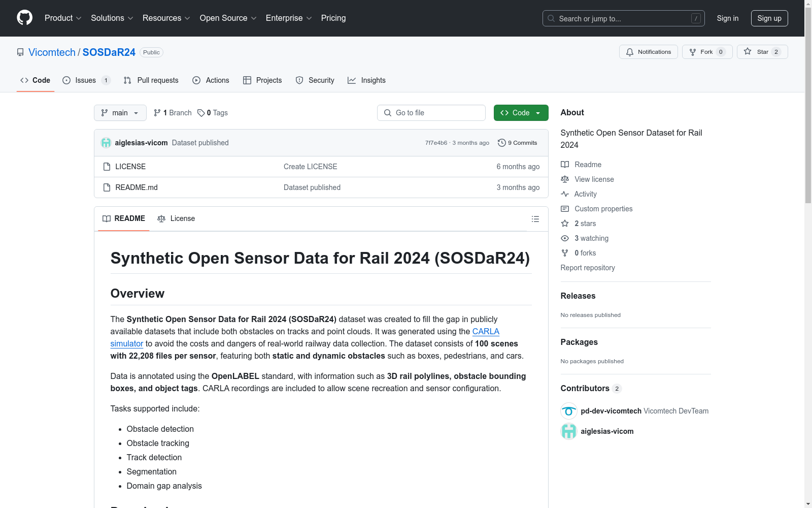Open the Create LICENSE commit message
812x508 pixels.
coord(311,167)
